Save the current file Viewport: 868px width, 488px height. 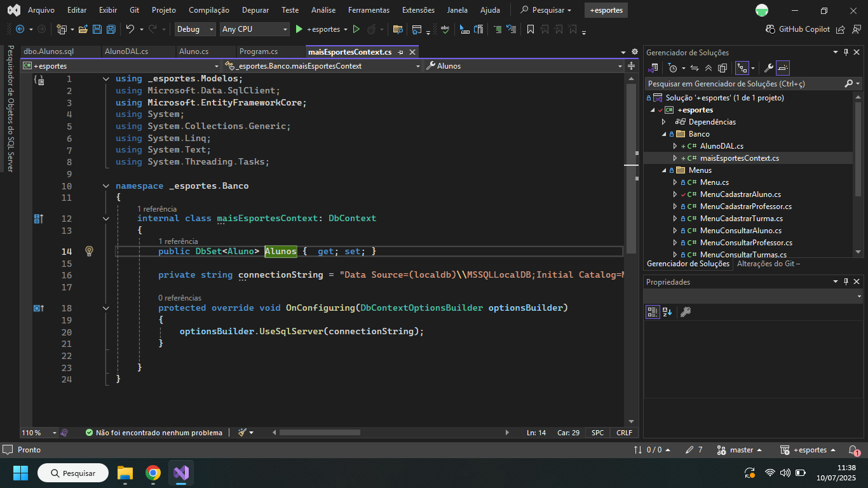pyautogui.click(x=97, y=29)
